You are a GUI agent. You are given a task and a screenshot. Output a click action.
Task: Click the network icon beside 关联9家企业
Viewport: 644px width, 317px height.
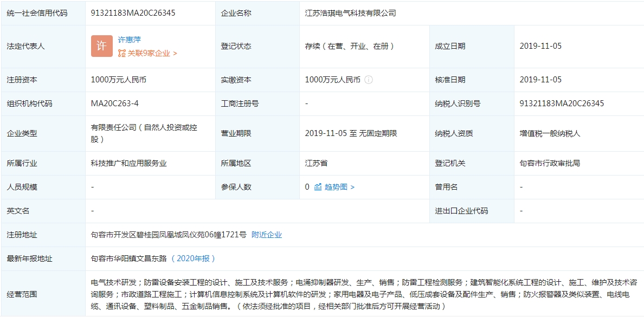coord(122,53)
